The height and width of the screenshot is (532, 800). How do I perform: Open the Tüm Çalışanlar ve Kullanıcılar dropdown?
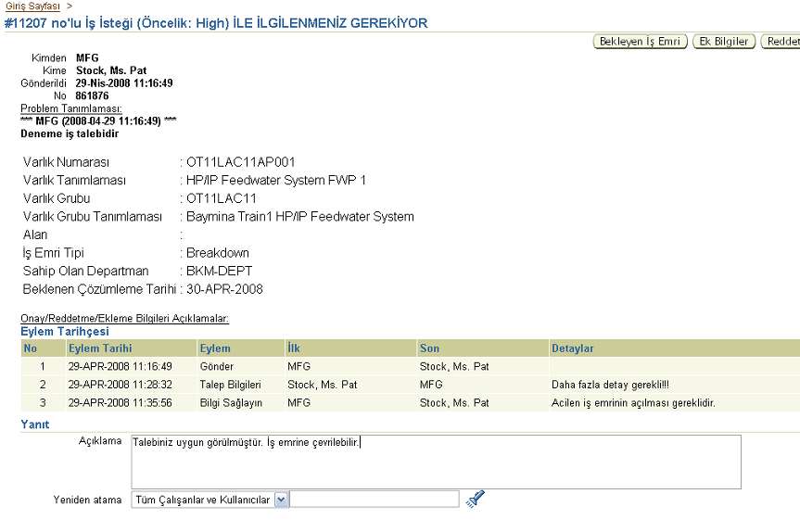pyautogui.click(x=282, y=500)
